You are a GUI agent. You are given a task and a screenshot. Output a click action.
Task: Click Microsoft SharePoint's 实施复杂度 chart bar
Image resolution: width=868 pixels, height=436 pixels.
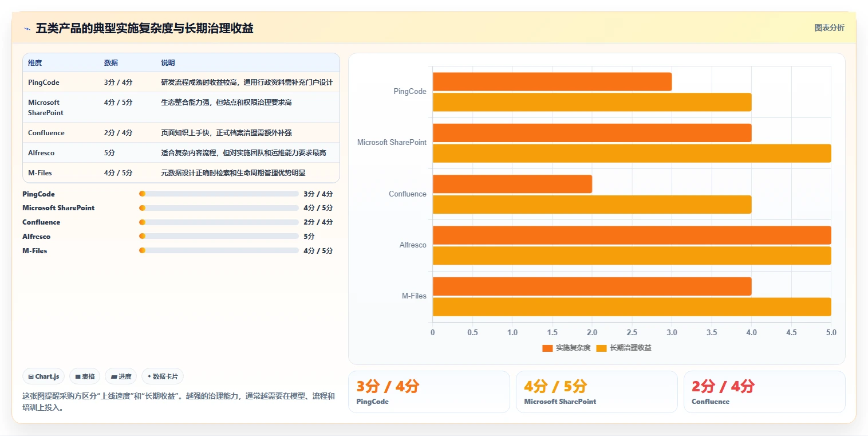tap(592, 133)
